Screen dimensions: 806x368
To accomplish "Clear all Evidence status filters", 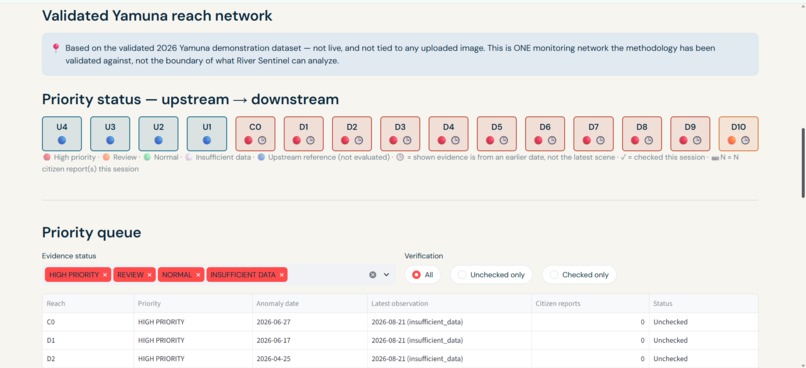I will [x=373, y=275].
